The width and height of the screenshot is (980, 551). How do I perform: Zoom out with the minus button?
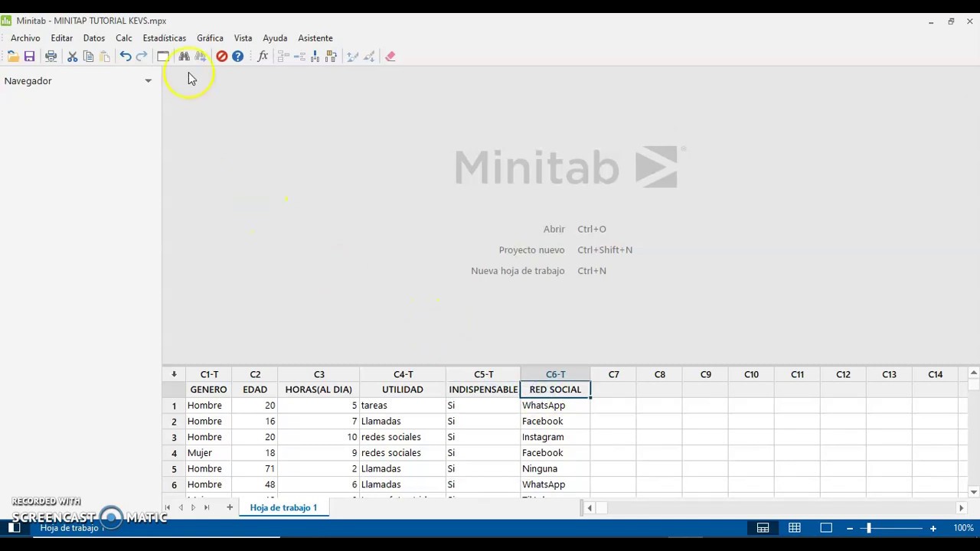(x=849, y=528)
